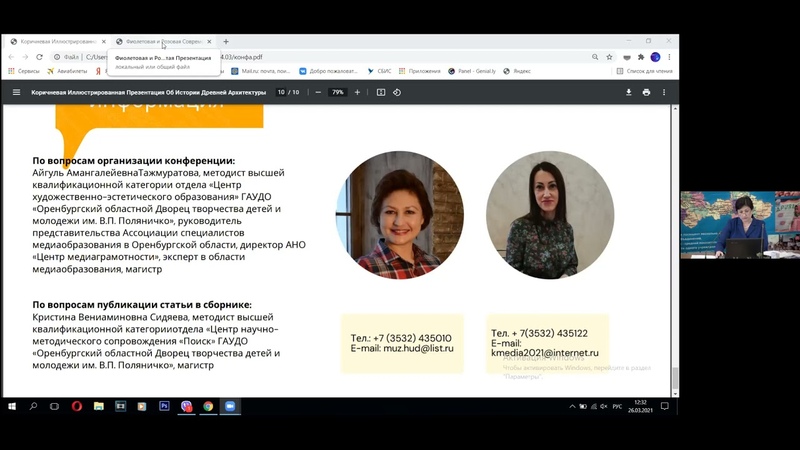Click the Zoom participant video thumbnail
The height and width of the screenshot is (450, 800).
pos(740,225)
